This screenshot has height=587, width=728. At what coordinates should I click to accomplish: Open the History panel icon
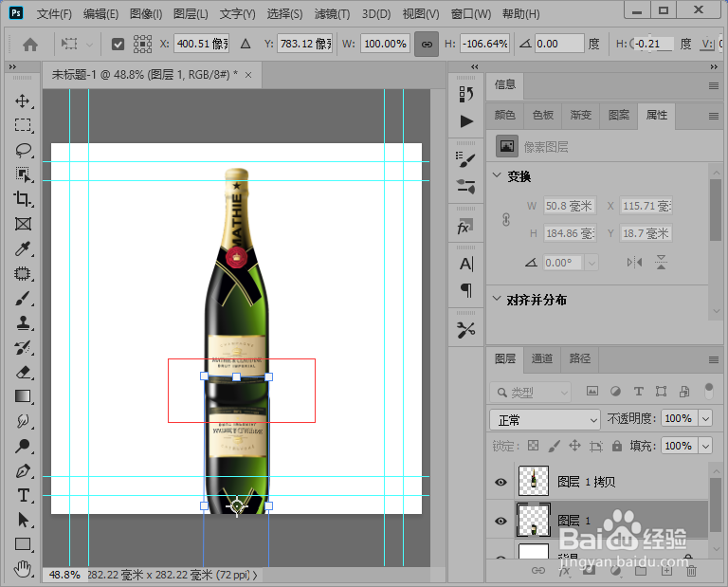pos(465,94)
